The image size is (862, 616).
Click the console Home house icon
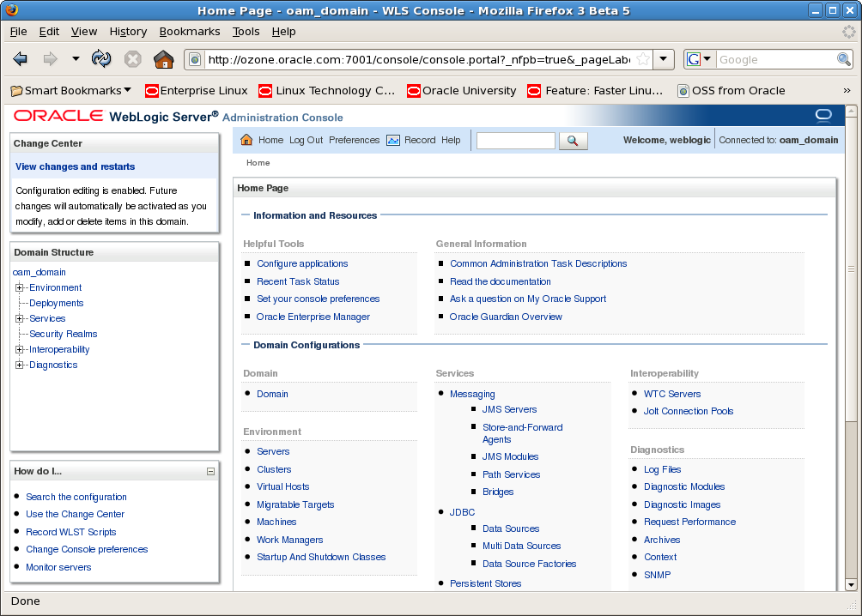[x=248, y=140]
